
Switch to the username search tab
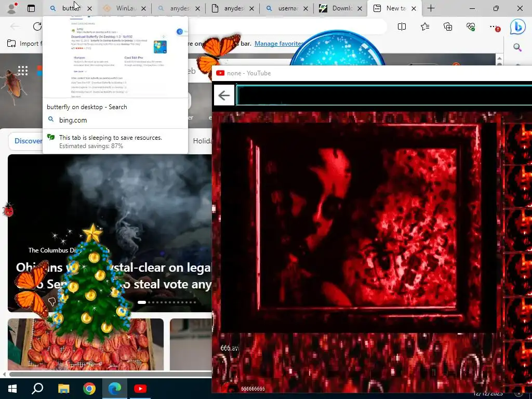(x=286, y=8)
